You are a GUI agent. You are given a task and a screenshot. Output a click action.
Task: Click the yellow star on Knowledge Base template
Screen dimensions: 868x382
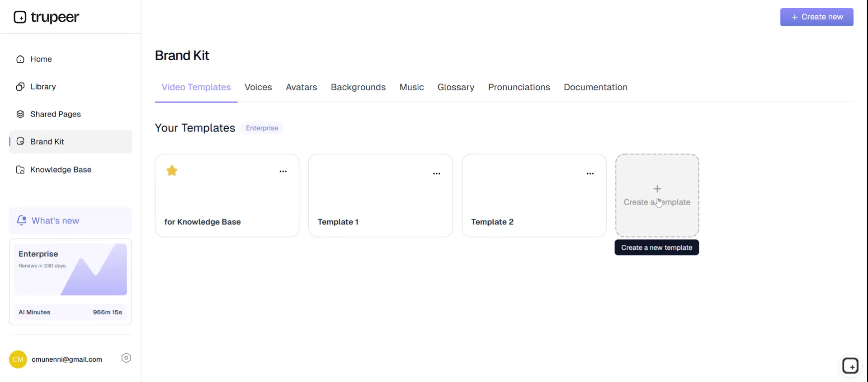coord(172,171)
